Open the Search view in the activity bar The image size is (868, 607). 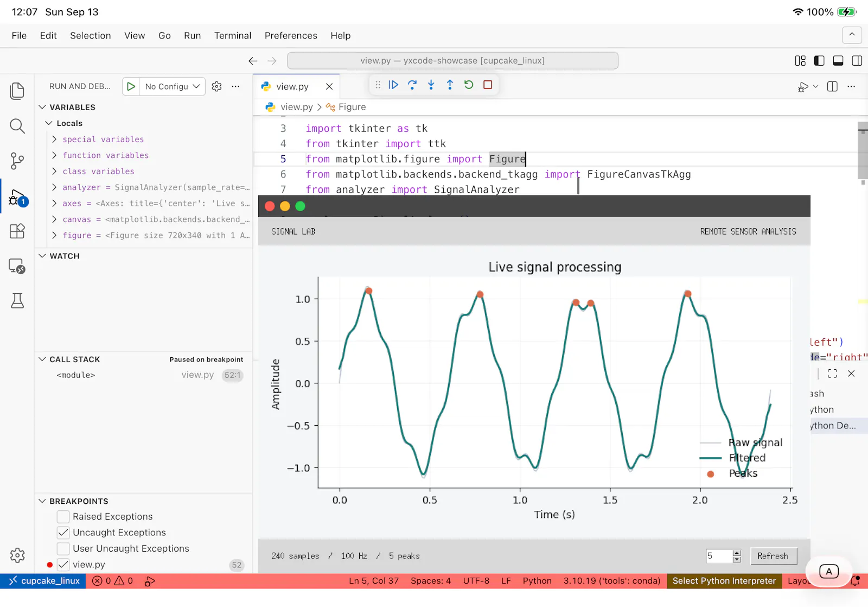(x=17, y=126)
